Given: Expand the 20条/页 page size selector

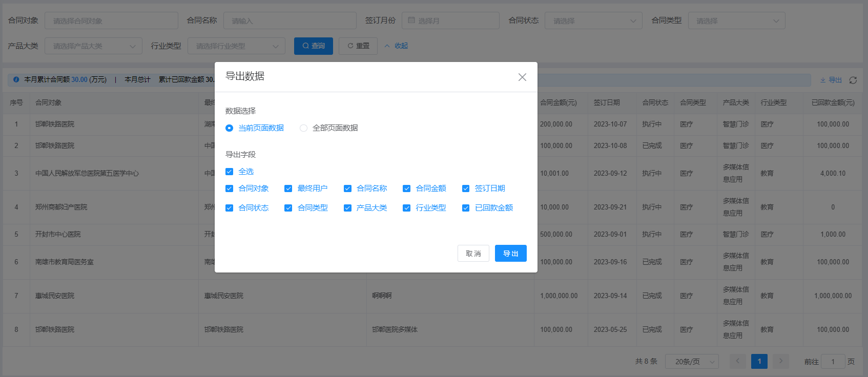Looking at the screenshot, I should point(692,361).
